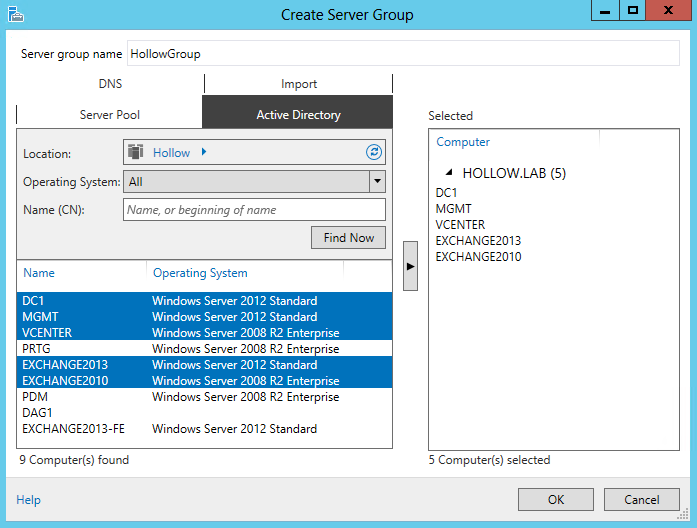Switch to the Server Pool tab
The image size is (697, 528).
110,115
